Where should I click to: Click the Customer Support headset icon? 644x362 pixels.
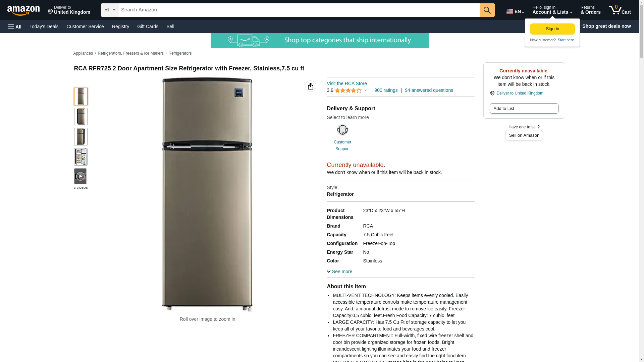tap(342, 130)
